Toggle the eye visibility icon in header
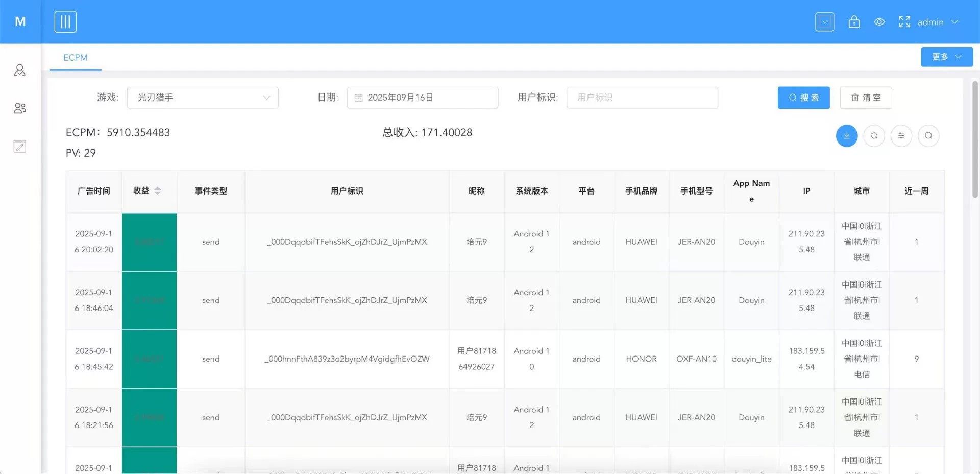The height and width of the screenshot is (474, 980). [x=879, y=22]
